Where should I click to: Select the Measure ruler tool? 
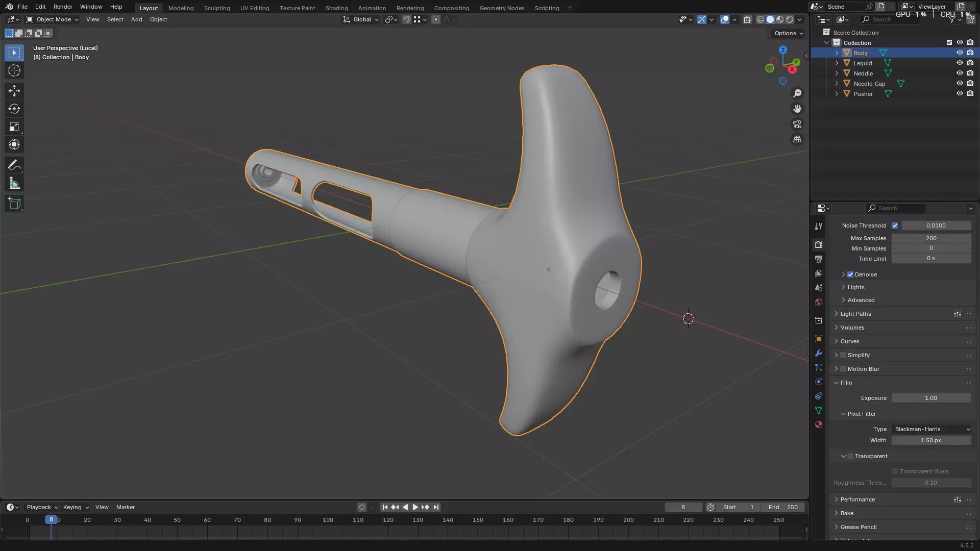pyautogui.click(x=14, y=184)
